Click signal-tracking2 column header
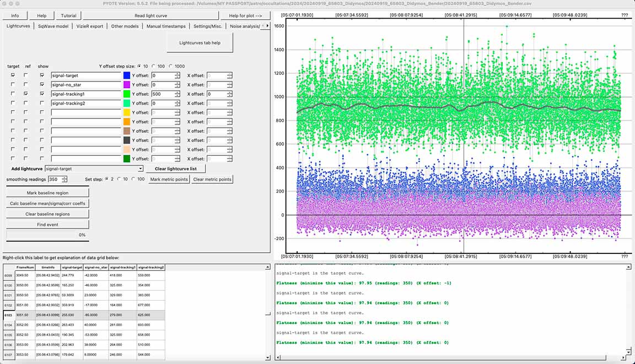The width and height of the screenshot is (635, 364). [151, 267]
